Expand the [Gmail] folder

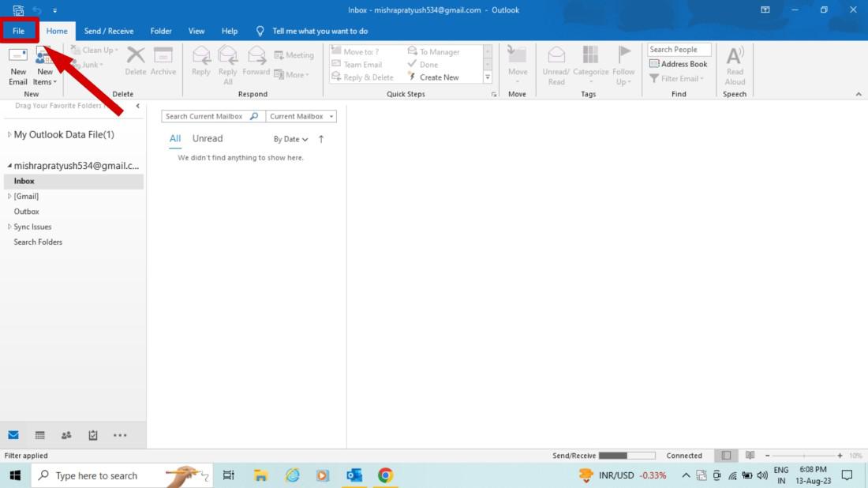click(x=9, y=196)
